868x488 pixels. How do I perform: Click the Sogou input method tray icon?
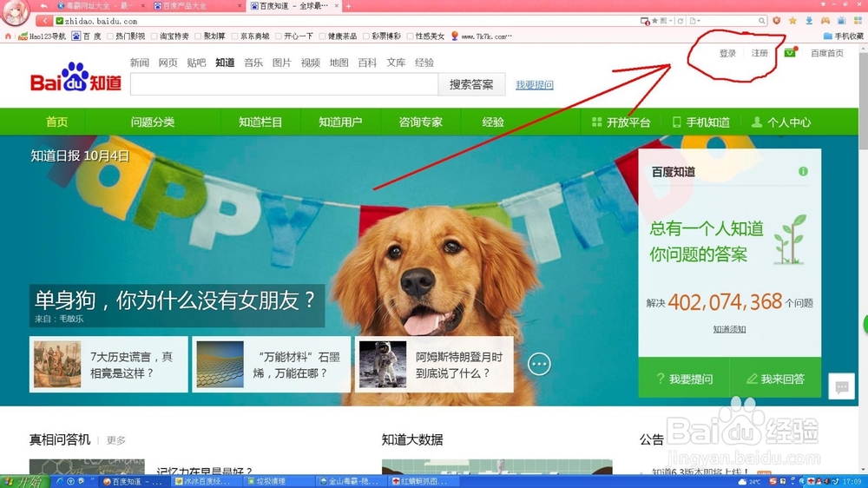pos(773,481)
